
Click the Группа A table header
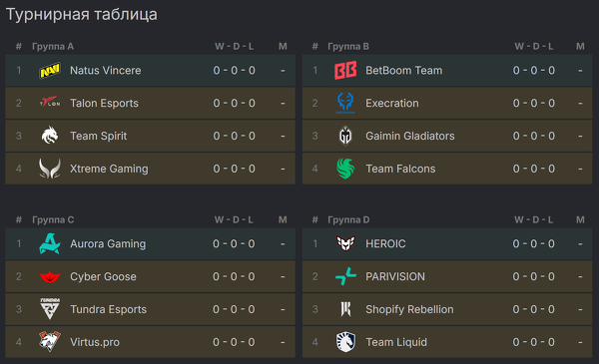click(53, 47)
